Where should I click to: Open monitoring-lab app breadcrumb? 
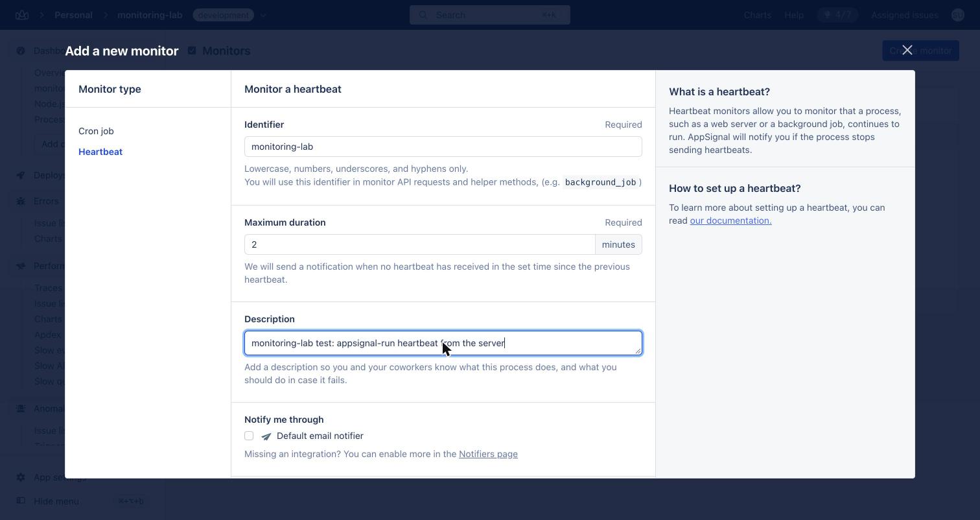click(150, 15)
